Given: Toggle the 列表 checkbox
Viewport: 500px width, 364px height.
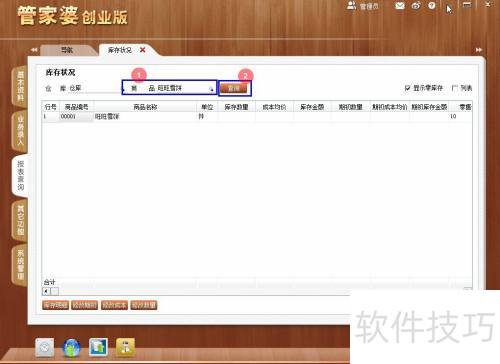Looking at the screenshot, I should pos(454,88).
